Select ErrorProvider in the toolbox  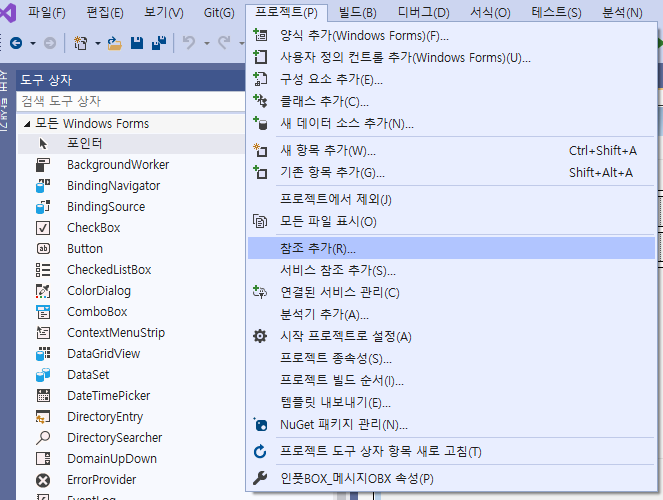click(131, 480)
